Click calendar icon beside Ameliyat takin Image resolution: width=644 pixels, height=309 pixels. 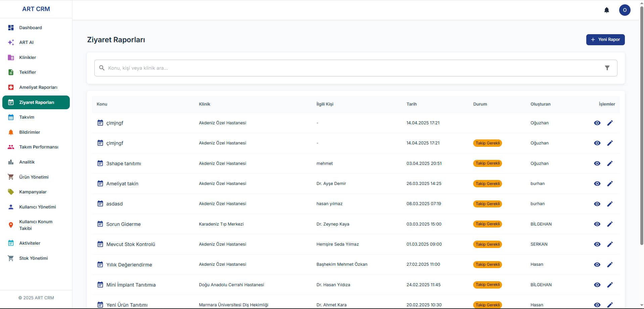pos(100,184)
